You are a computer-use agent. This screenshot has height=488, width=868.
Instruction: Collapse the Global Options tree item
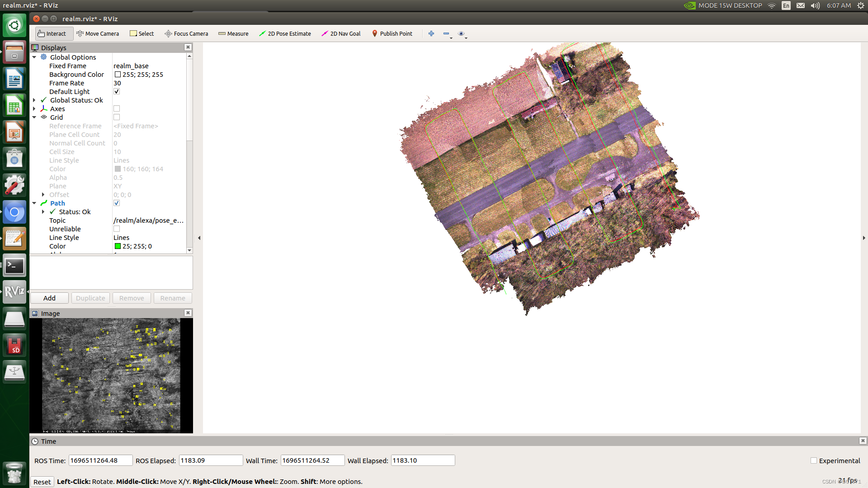[34, 57]
